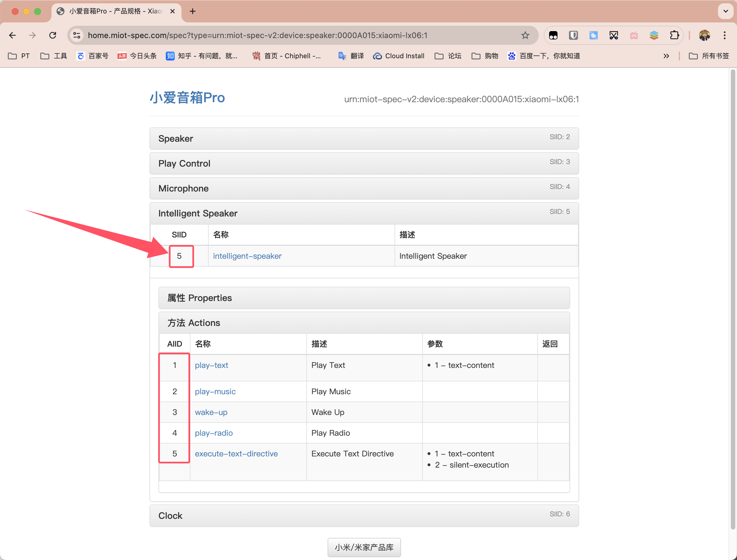Collapse the Intelligent Speaker section header
Viewport: 737px width, 560px height.
[364, 213]
